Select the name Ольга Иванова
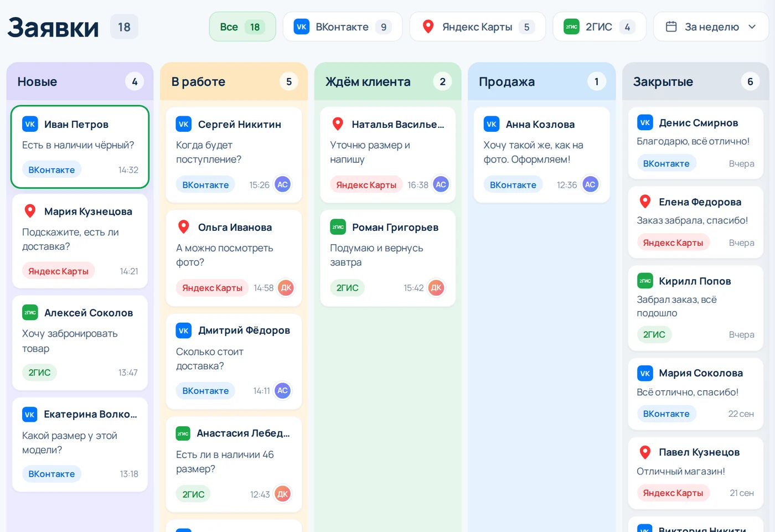This screenshot has width=775, height=532. 235,228
